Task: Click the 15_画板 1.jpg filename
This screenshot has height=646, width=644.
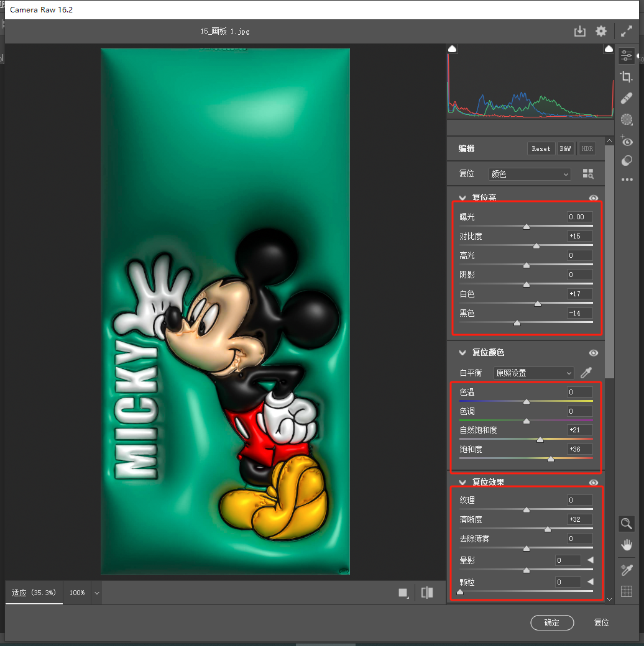Action: (x=225, y=31)
